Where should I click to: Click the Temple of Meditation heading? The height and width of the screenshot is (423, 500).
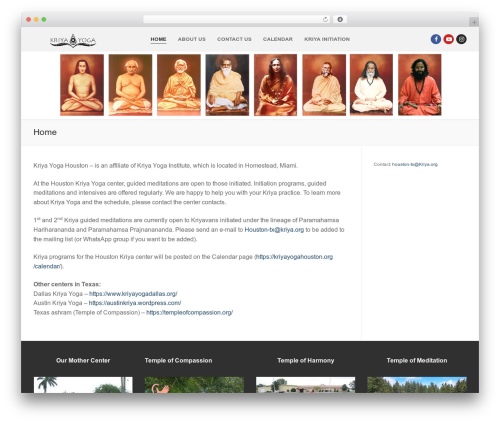[417, 360]
